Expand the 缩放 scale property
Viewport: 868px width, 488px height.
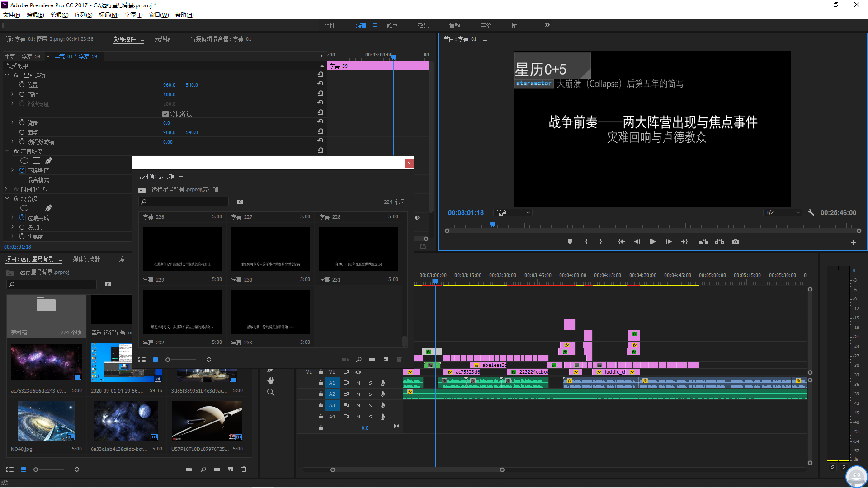click(x=12, y=94)
